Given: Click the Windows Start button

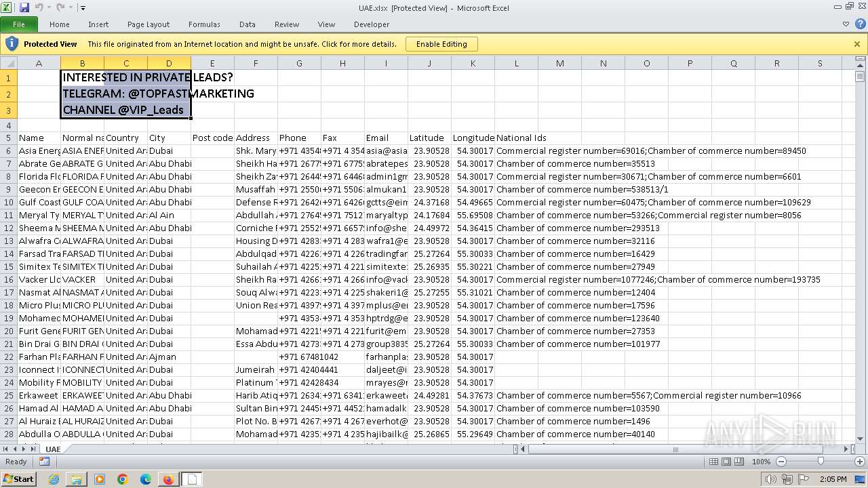Looking at the screenshot, I should click(x=19, y=479).
